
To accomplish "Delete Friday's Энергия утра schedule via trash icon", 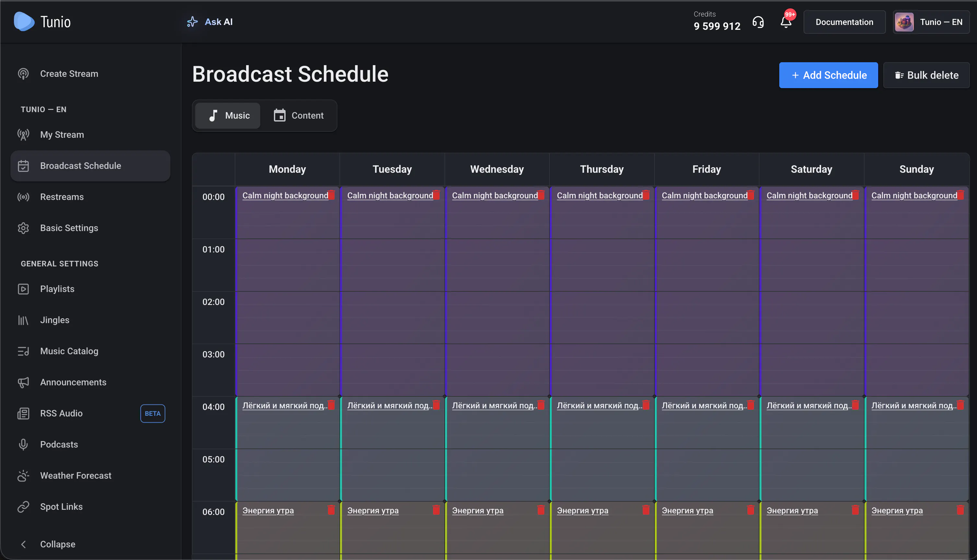I will click(x=750, y=510).
